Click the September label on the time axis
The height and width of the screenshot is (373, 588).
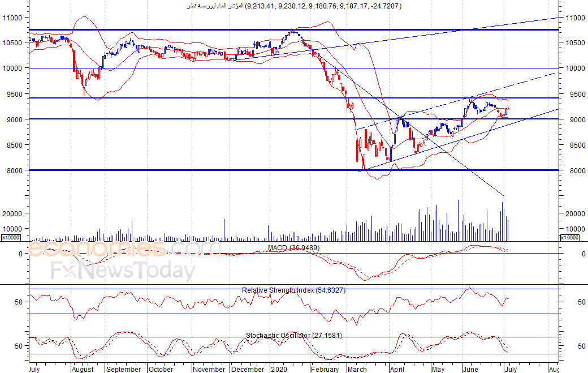coord(123,369)
